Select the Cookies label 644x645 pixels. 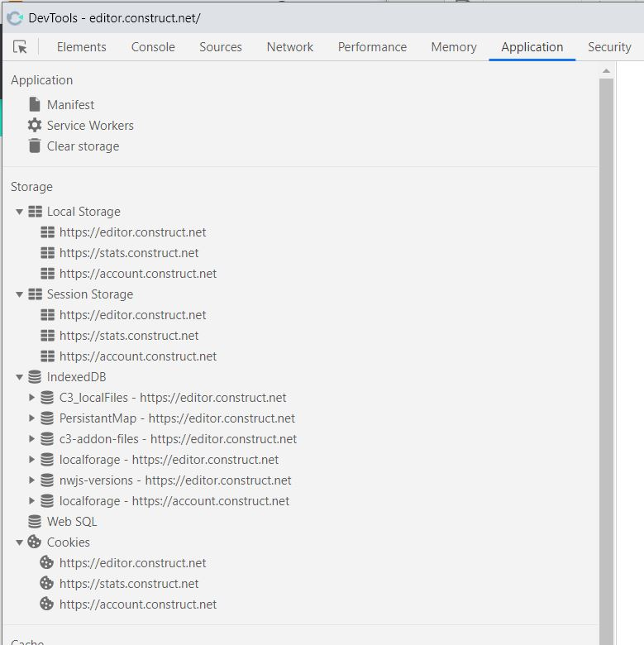coord(69,542)
